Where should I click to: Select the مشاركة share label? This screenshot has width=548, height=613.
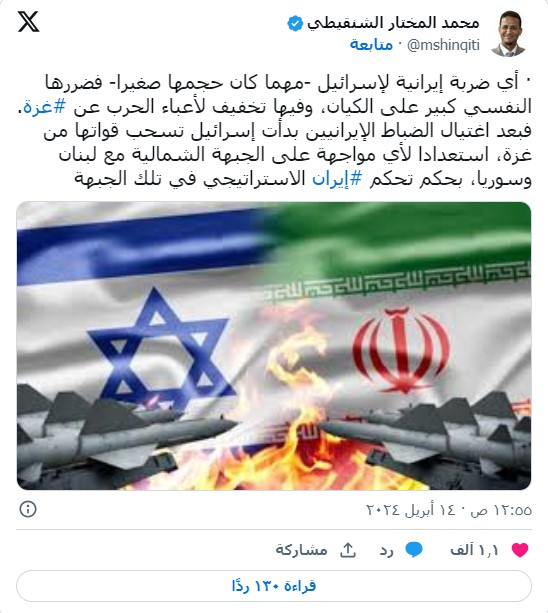[x=301, y=550]
